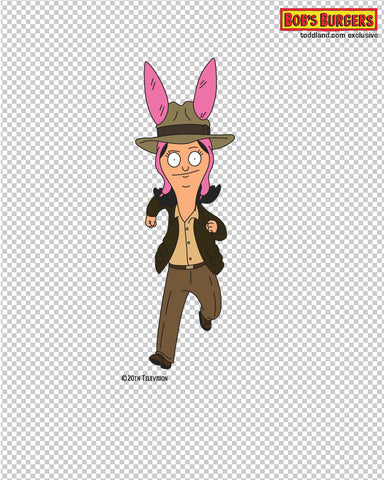Click the cartoon character artwork
384x480 pixels.
185,213
